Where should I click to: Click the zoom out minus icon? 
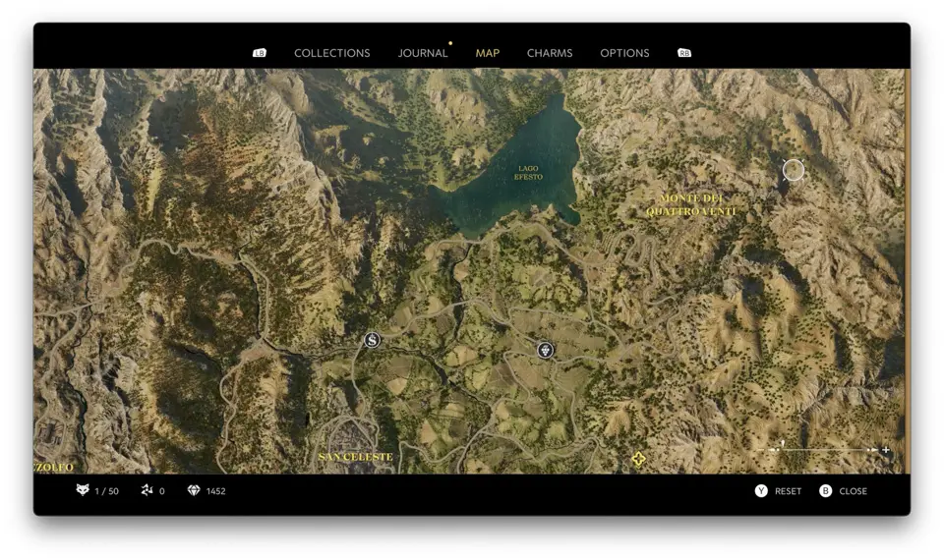tap(761, 450)
